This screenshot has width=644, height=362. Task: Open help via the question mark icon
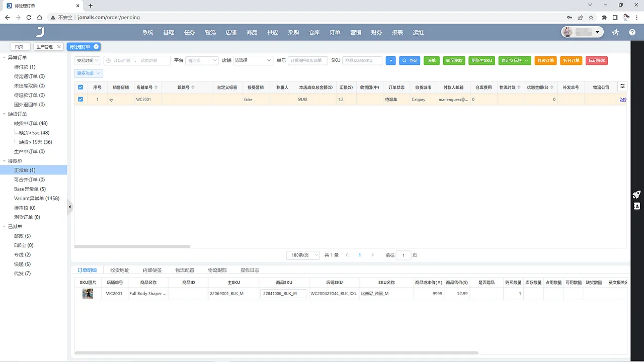(x=633, y=32)
